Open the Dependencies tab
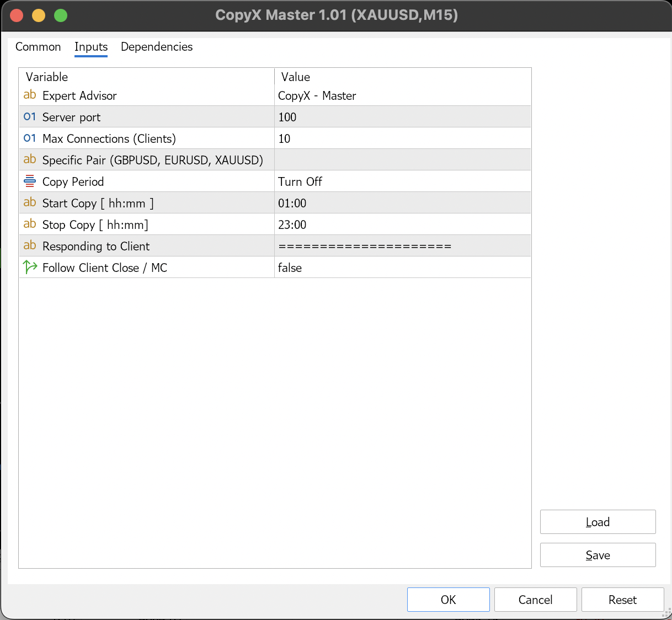Image resolution: width=672 pixels, height=620 pixels. click(x=157, y=47)
